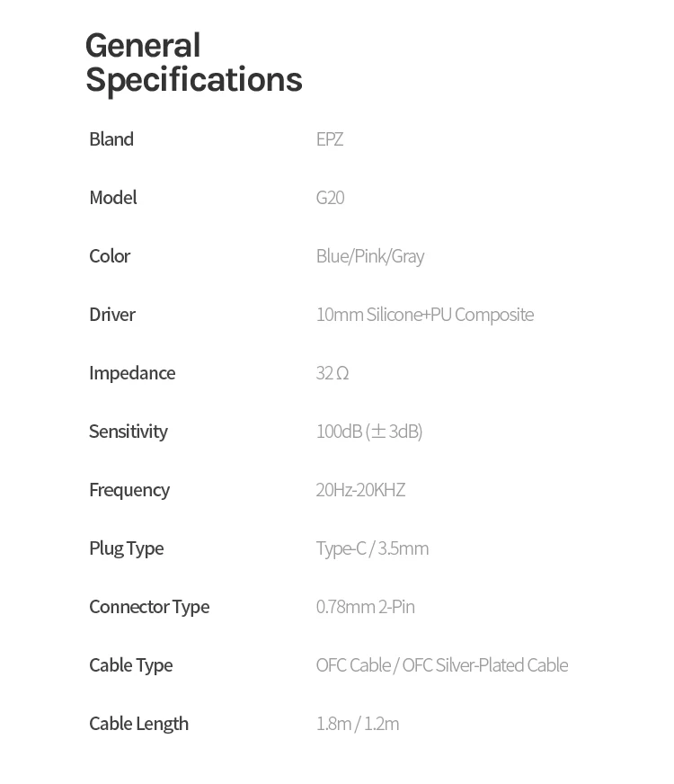Click the Driver label
Image resolution: width=674 pixels, height=784 pixels.
[x=112, y=315]
